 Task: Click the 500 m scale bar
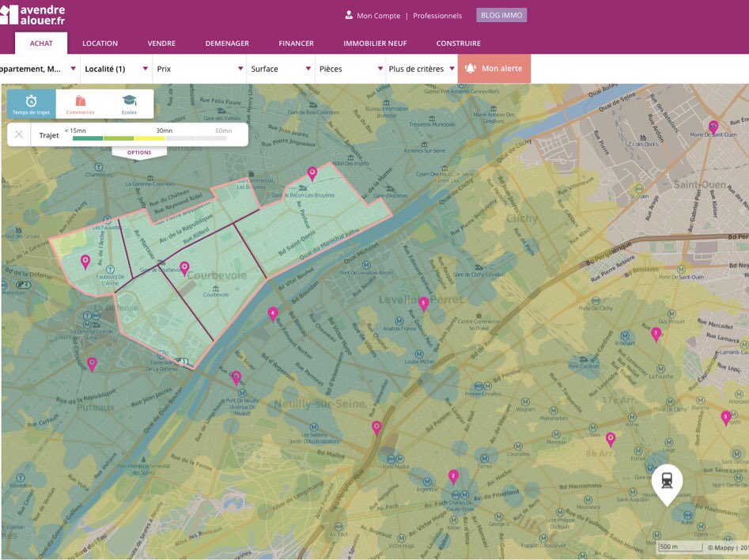tap(679, 547)
